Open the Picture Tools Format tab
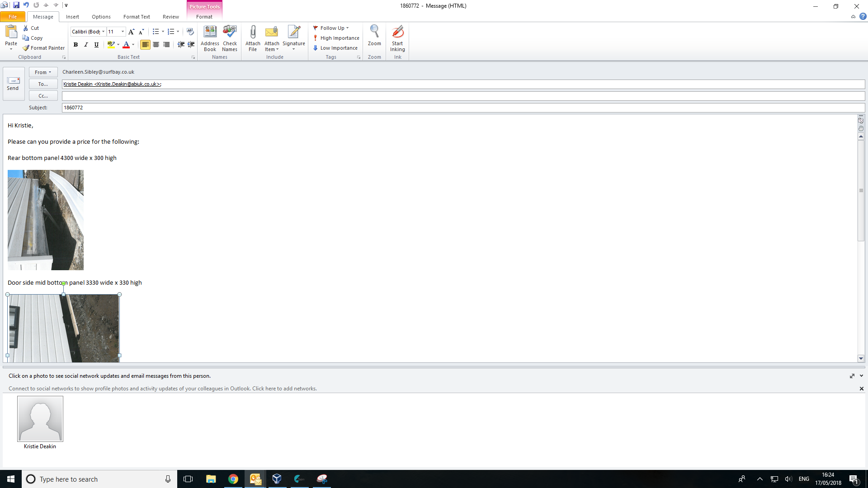The height and width of the screenshot is (488, 868). point(204,17)
